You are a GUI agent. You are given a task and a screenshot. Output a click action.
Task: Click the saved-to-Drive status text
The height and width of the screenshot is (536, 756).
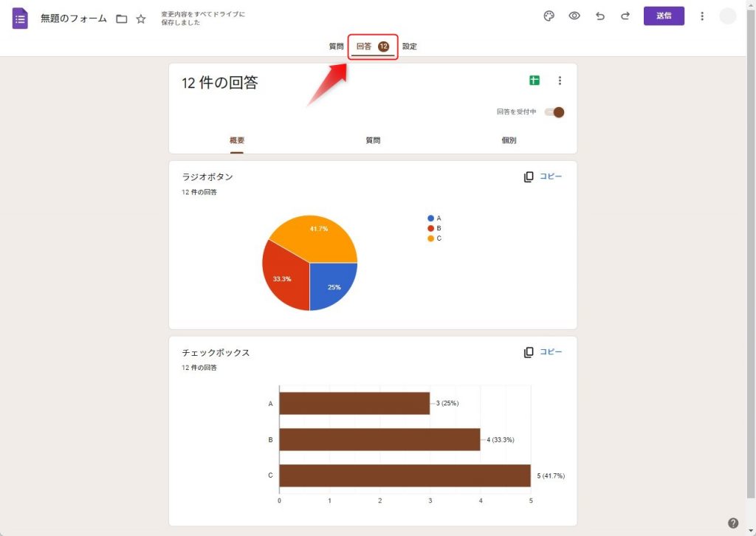[203, 18]
